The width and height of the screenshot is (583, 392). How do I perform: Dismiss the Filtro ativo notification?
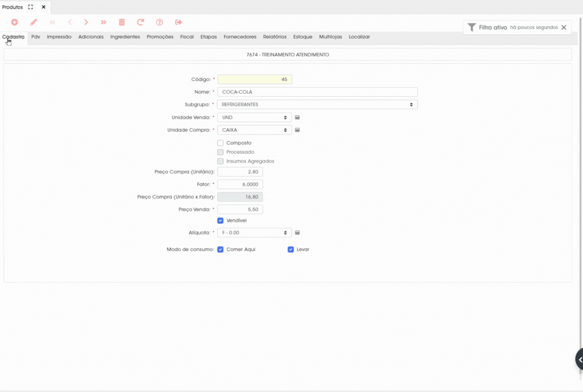[564, 27]
